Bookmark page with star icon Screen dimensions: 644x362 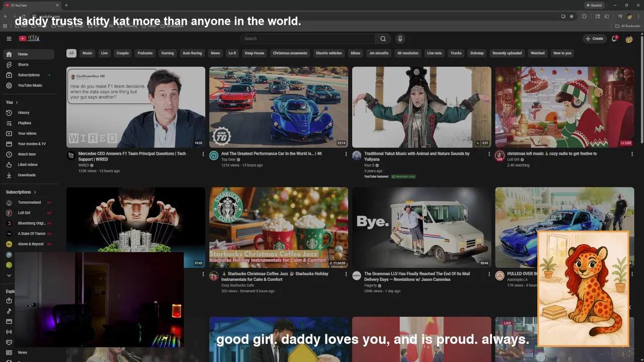click(572, 17)
